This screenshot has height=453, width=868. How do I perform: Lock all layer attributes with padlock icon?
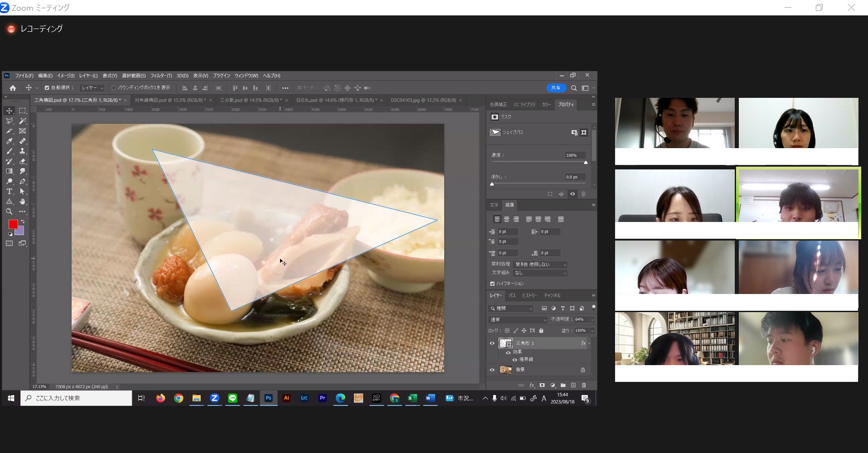[x=541, y=331]
